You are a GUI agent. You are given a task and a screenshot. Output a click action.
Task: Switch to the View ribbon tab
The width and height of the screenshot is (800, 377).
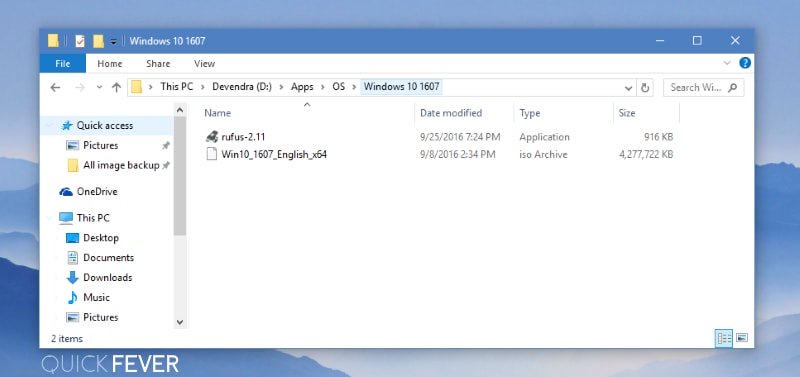click(205, 64)
